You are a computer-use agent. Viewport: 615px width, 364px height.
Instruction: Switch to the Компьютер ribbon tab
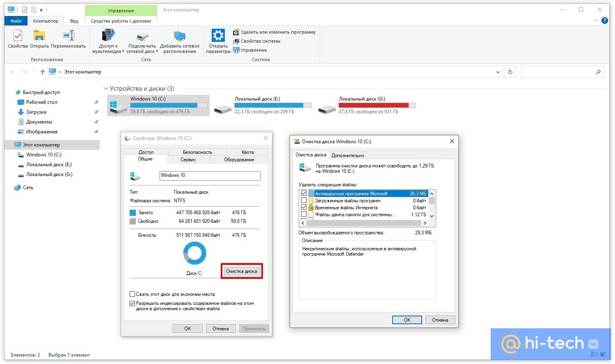coord(46,21)
